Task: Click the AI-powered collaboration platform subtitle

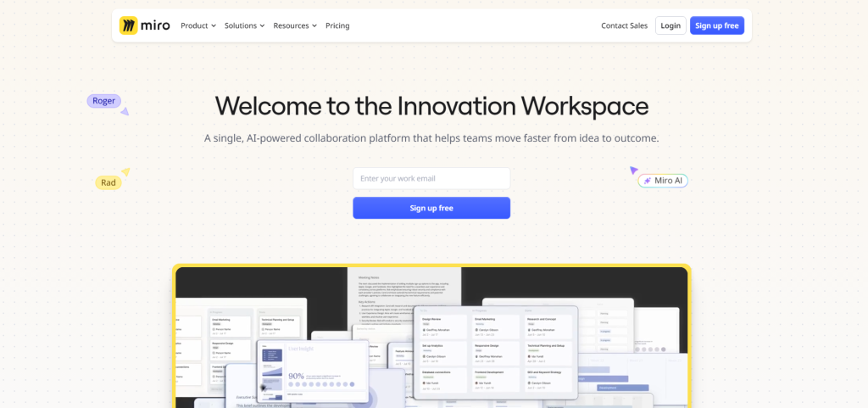Action: [431, 138]
